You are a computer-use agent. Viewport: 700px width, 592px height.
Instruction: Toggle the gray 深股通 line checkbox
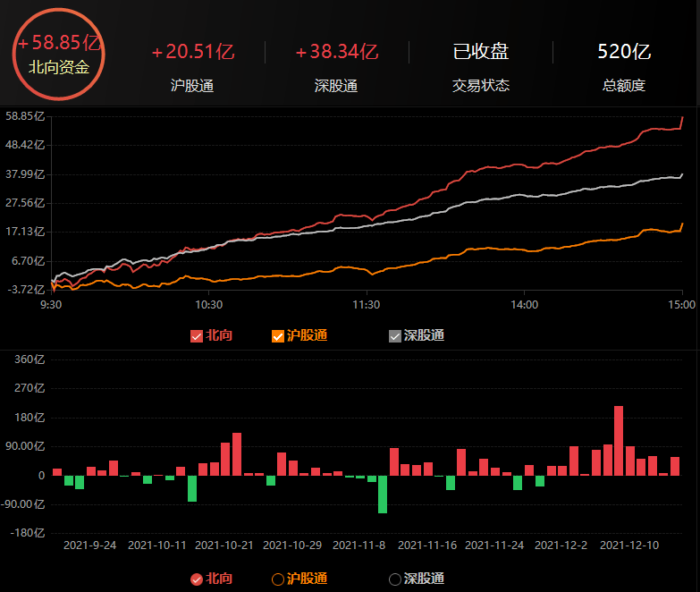point(395,336)
